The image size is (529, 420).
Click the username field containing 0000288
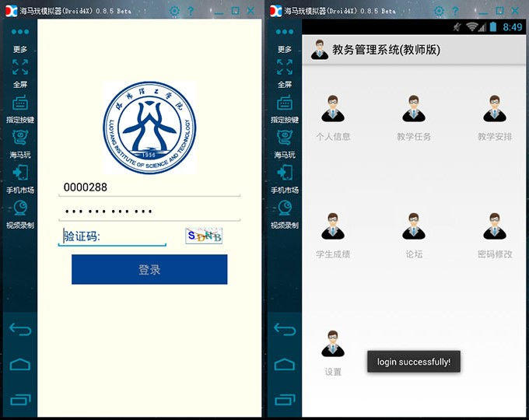(x=149, y=187)
